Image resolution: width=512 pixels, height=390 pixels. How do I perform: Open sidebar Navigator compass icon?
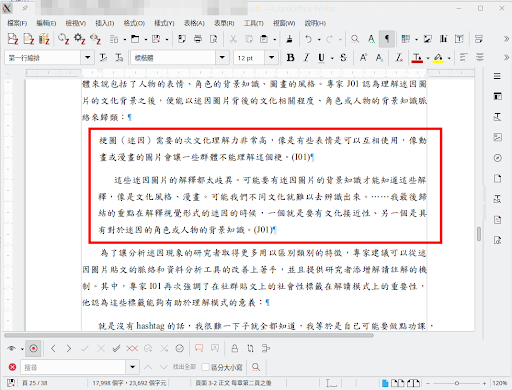497,158
